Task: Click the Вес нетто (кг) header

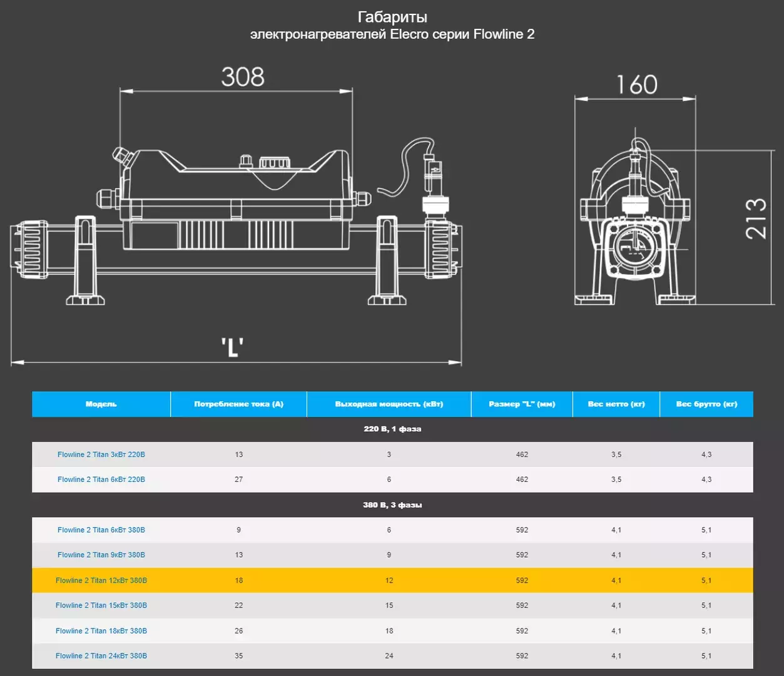Action: point(616,404)
